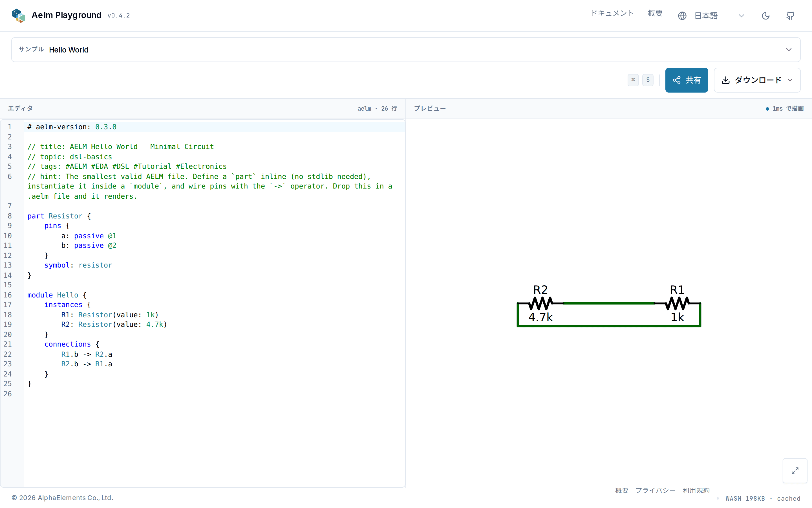The image size is (812, 508).
Task: Click the '// title: AELM Hello World' comment
Action: point(120,147)
